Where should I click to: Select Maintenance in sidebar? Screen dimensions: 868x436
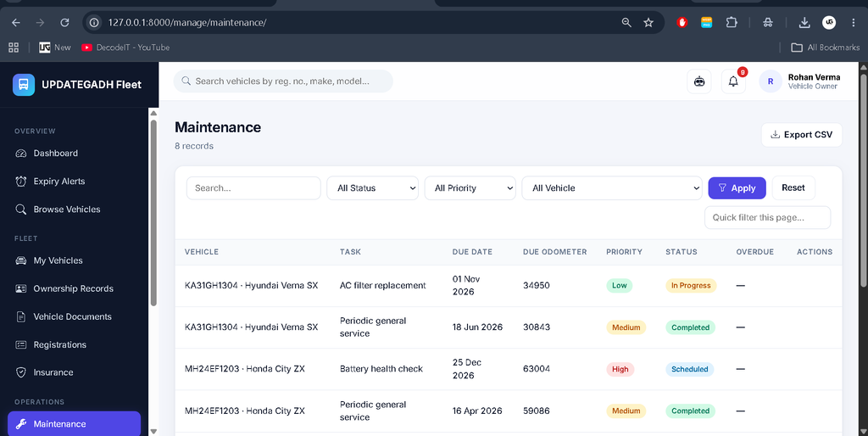click(x=75, y=424)
